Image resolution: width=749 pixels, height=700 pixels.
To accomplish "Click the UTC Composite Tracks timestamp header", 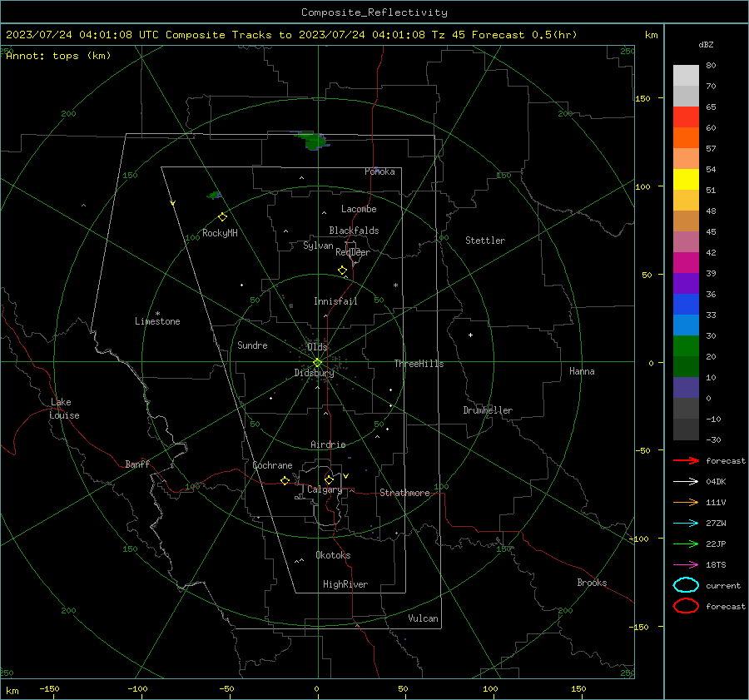I will pyautogui.click(x=291, y=35).
